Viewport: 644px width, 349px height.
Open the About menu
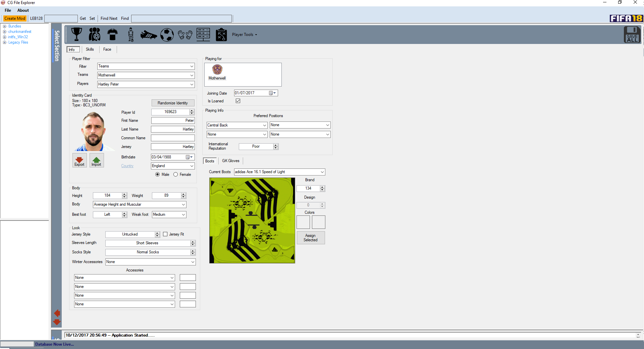coord(23,10)
